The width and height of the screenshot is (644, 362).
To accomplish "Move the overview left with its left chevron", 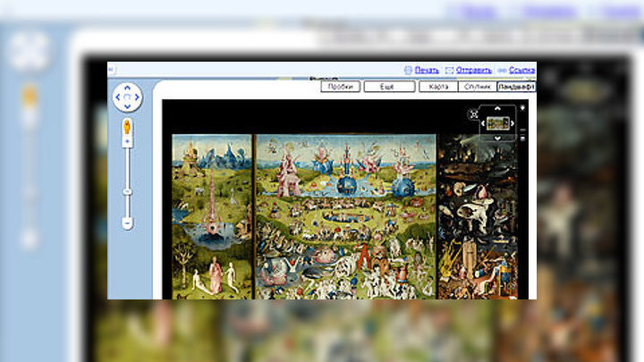I will coord(483,123).
